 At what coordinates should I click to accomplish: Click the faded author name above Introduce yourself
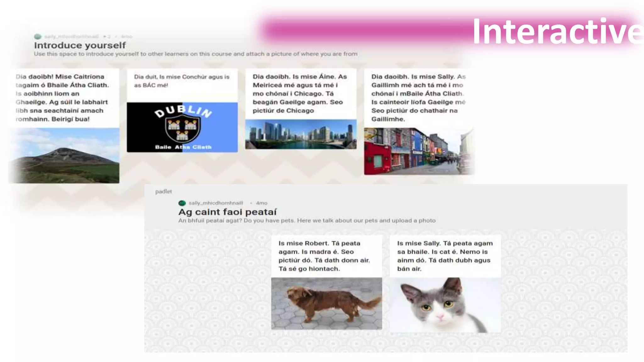(x=71, y=36)
